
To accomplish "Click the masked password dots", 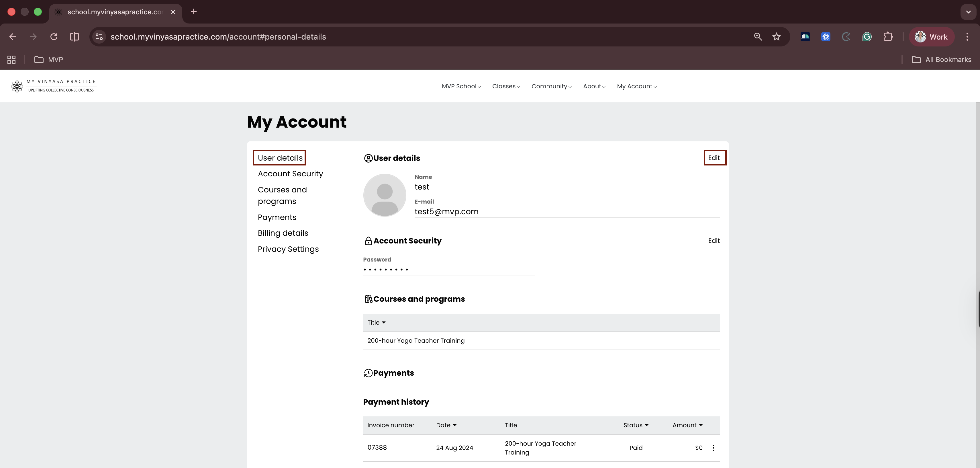I will 385,270.
